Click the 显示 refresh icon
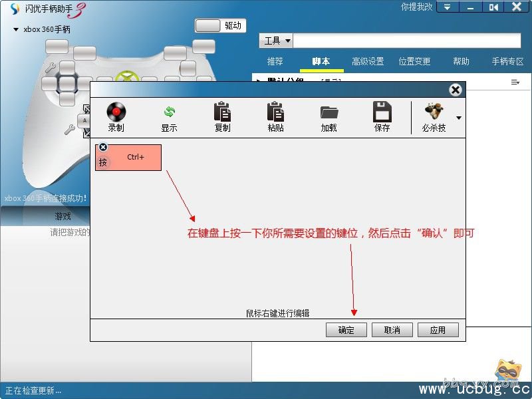 tap(170, 112)
